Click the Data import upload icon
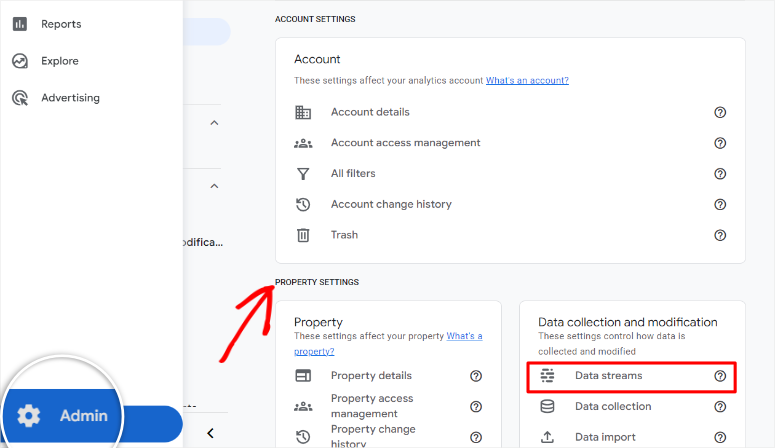Screen dimensions: 775x448 (547, 437)
